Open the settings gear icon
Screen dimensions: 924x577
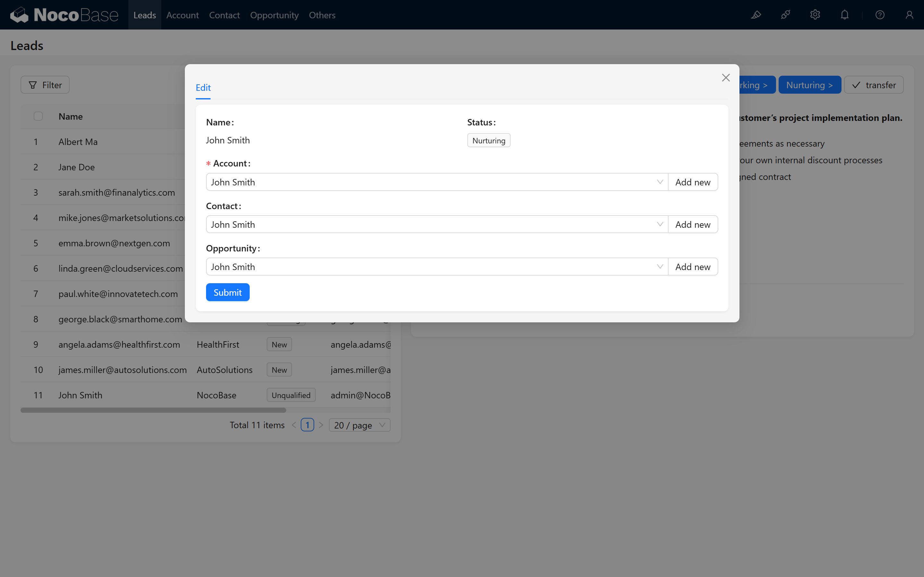tap(815, 15)
